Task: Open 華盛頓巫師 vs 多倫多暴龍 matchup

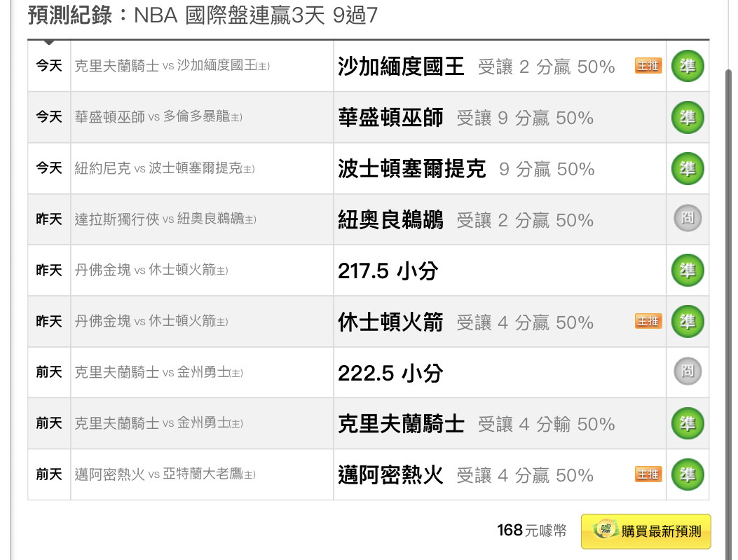Action: point(158,117)
